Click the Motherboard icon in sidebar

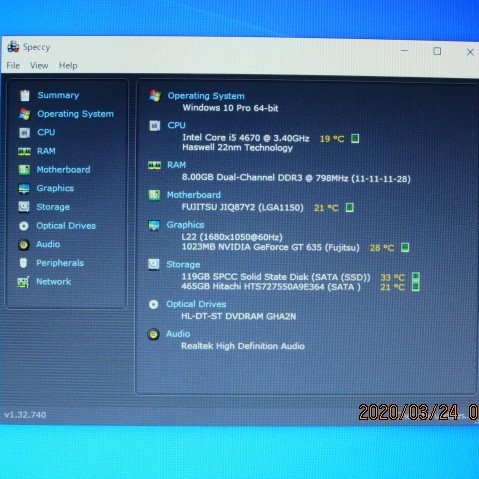(24, 170)
